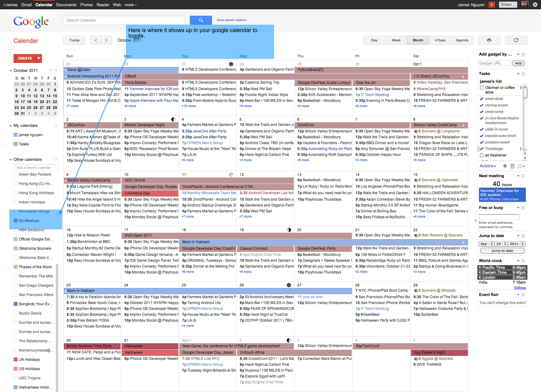
Task: Advance to the next month using the right arrow
Action: (106, 40)
